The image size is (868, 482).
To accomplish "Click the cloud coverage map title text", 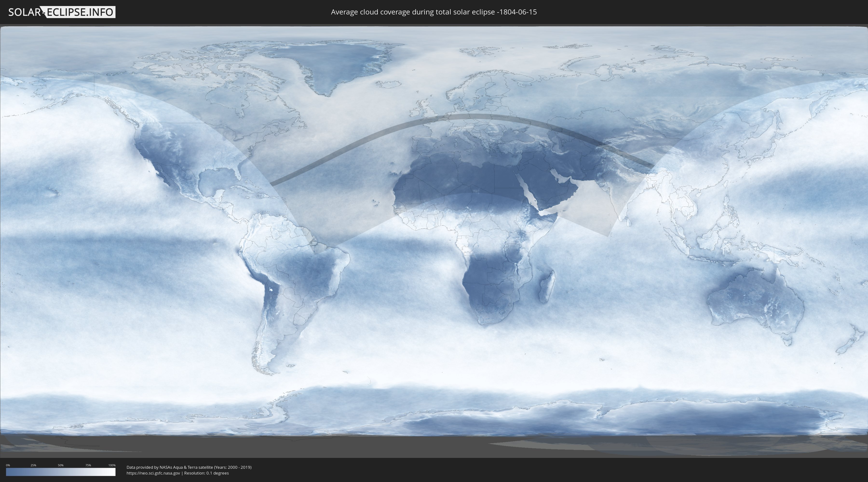I will (x=434, y=12).
